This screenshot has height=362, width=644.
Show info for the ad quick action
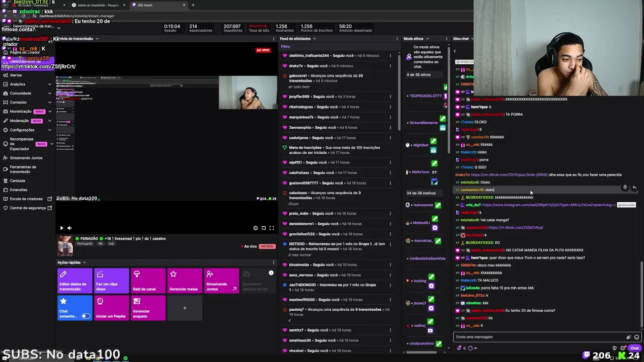pyautogui.click(x=271, y=273)
